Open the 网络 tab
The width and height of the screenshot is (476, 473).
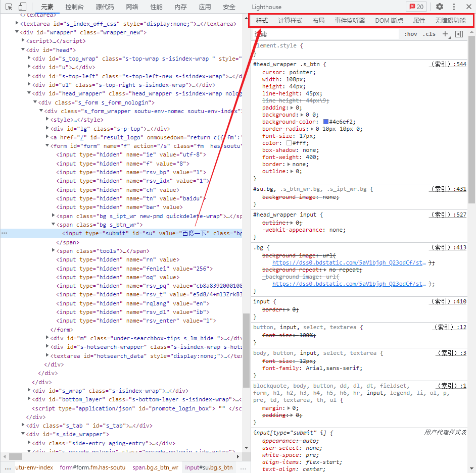pos(132,7)
